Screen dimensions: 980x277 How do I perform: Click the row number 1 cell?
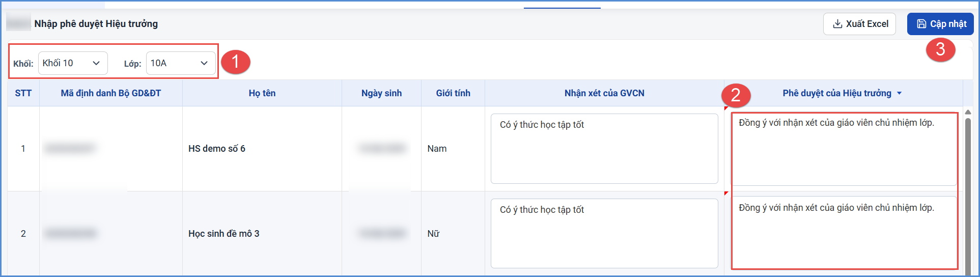pyautogui.click(x=23, y=149)
